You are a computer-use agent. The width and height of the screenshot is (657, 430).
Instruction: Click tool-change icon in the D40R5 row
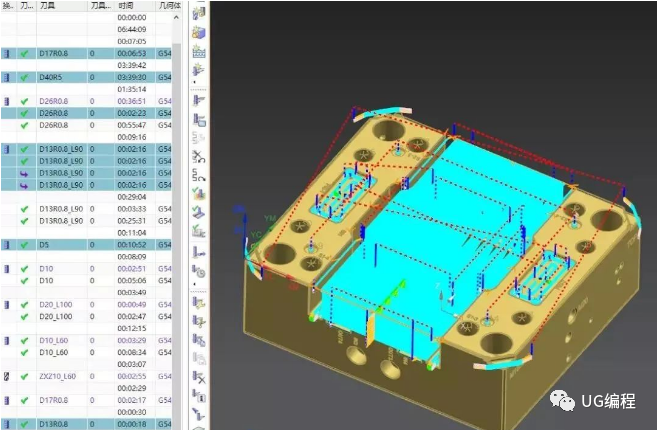click(x=6, y=78)
